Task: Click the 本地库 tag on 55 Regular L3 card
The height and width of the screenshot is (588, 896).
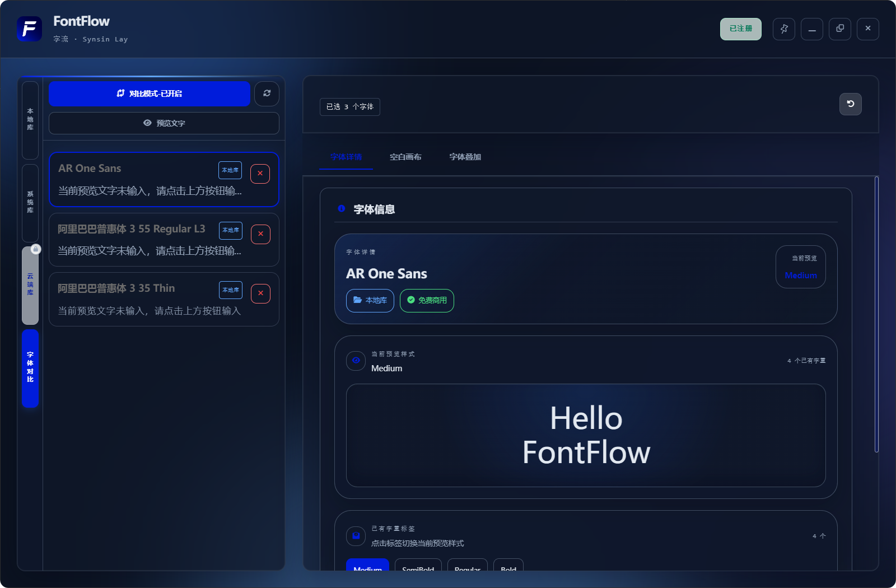Action: pos(231,230)
